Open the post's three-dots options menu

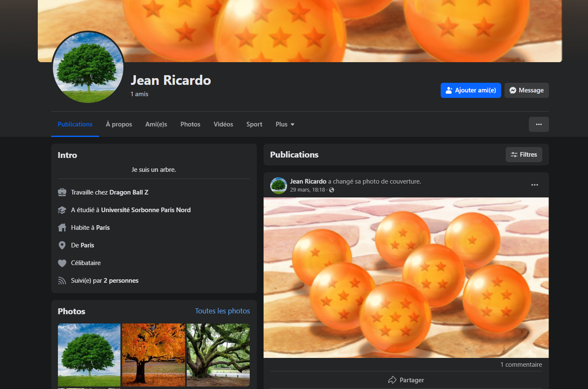click(534, 185)
